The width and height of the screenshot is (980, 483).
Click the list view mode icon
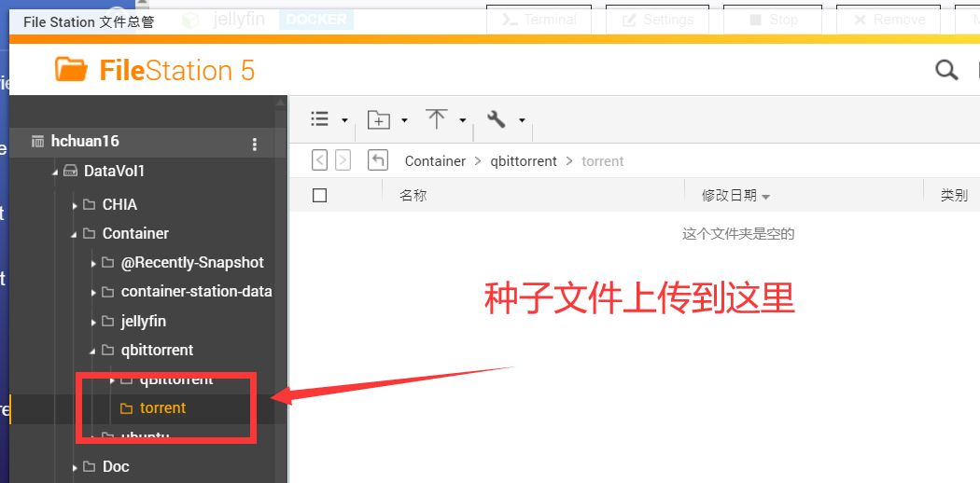(x=320, y=118)
